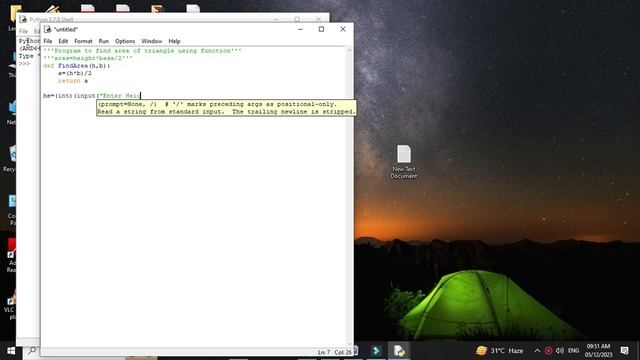640x360 pixels.
Task: Open taskbar Search
Action: 32,351
